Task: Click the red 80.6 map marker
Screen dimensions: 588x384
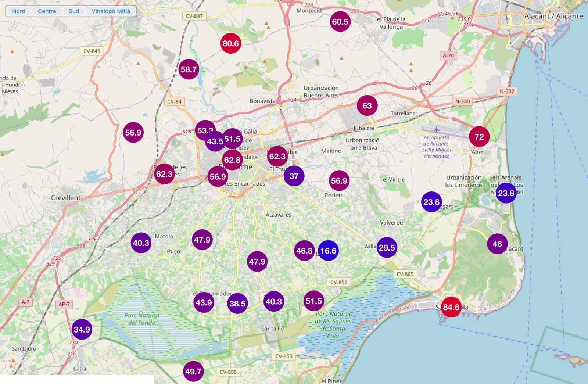Action: tap(231, 43)
